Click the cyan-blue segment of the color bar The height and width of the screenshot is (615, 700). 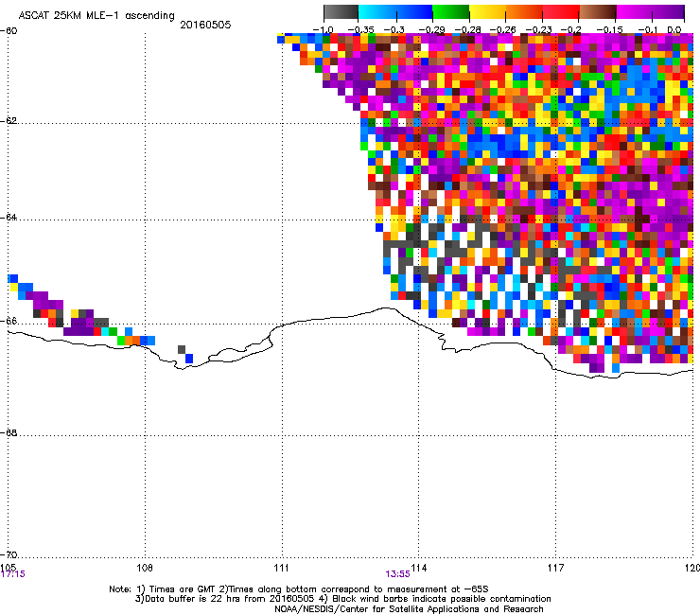[395, 12]
